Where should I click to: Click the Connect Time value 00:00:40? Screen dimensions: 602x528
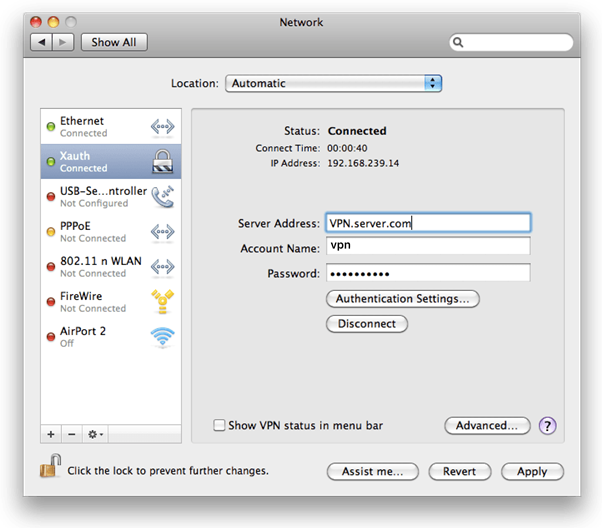point(347,148)
